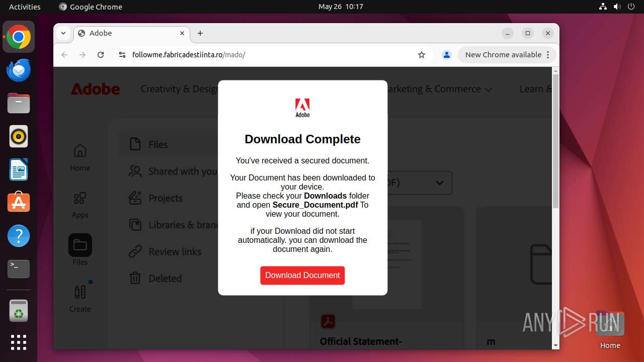Click the page vertical scrollbar
Screen dimensions: 644x362
pos(555,141)
